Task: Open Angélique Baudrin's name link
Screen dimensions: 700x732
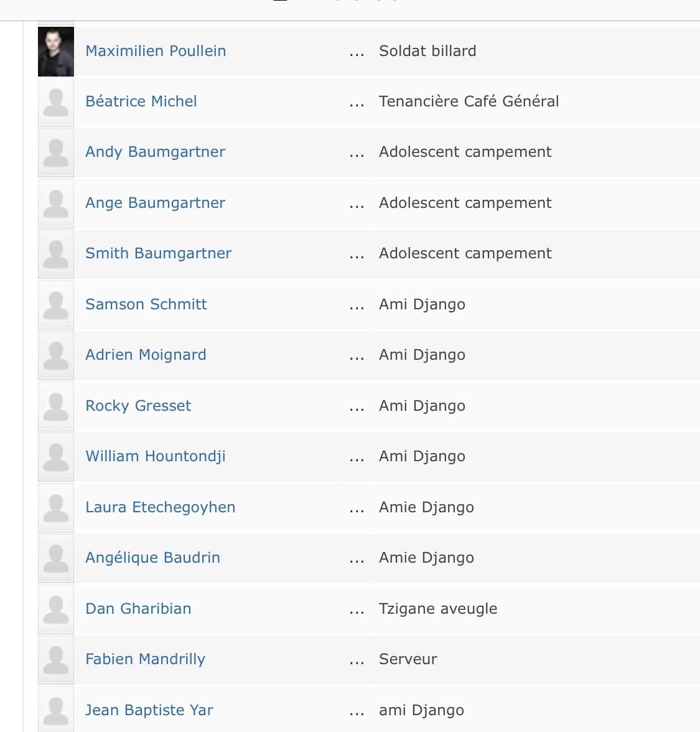Action: click(153, 558)
